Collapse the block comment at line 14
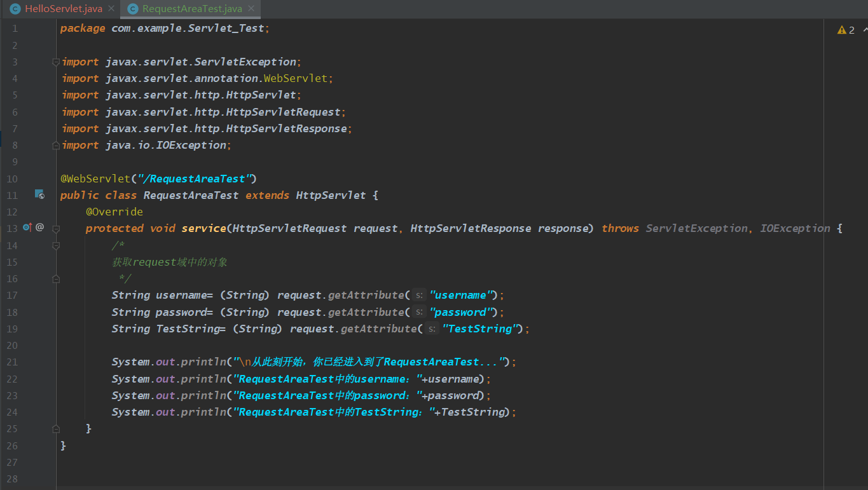This screenshot has width=868, height=490. coord(56,245)
